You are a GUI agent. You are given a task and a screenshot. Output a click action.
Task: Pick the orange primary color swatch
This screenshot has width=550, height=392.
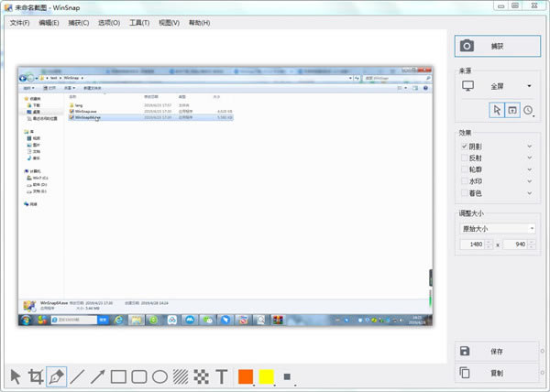[x=246, y=376]
